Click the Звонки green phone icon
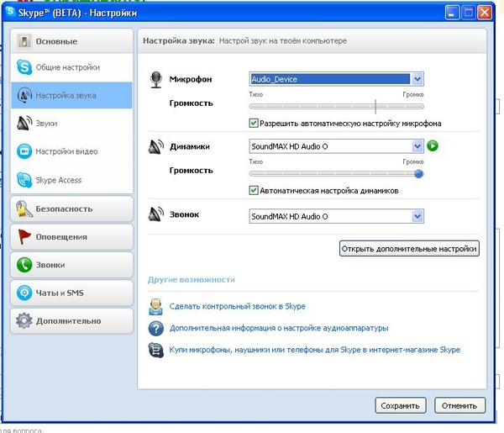 click(x=24, y=265)
